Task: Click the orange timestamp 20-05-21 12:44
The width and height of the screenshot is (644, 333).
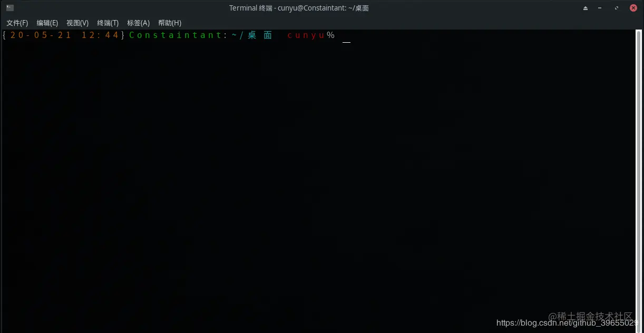Action: click(x=65, y=35)
